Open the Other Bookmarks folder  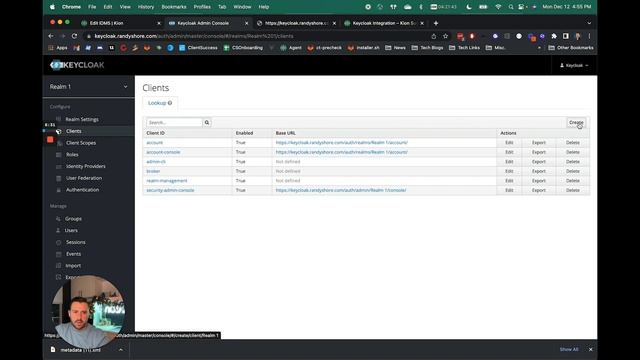[x=571, y=48]
